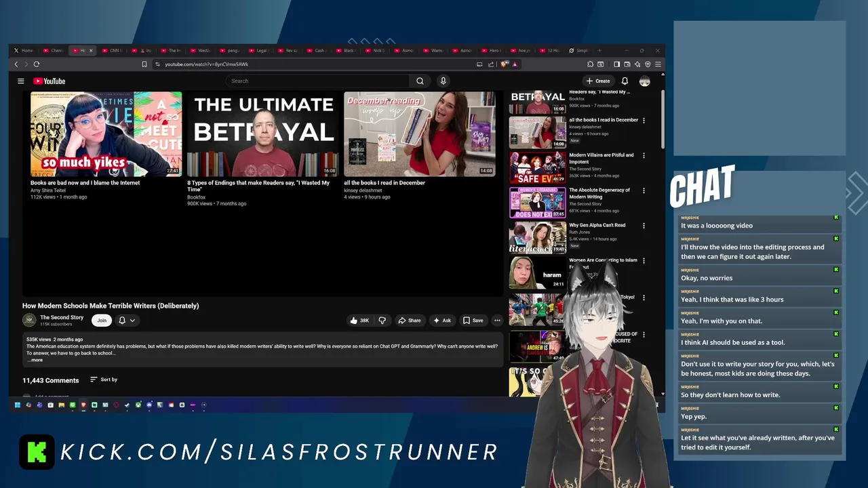Open options for 'Modern Villains are Pitiful' video
The height and width of the screenshot is (488, 868).
click(x=644, y=155)
